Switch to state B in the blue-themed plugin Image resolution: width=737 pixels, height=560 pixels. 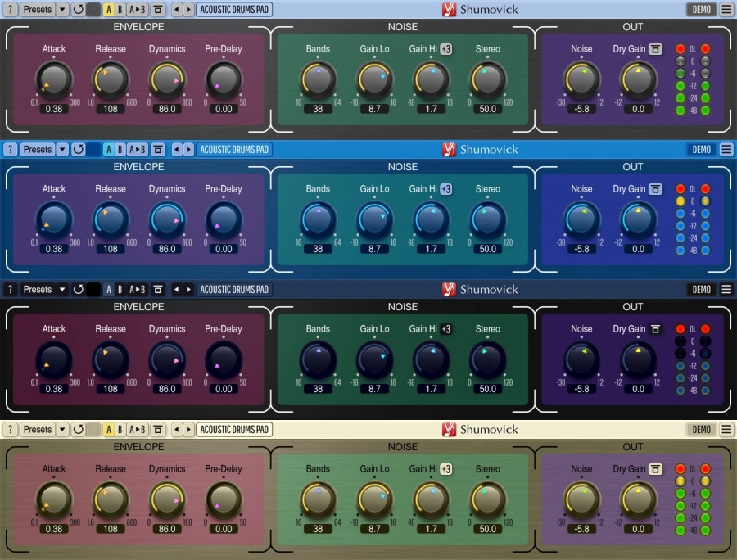tap(120, 149)
